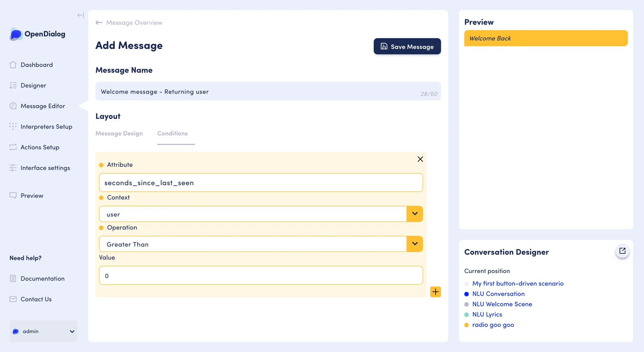644x352 pixels.
Task: Click the Attribute field seconds_since_last_seen
Action: point(261,183)
